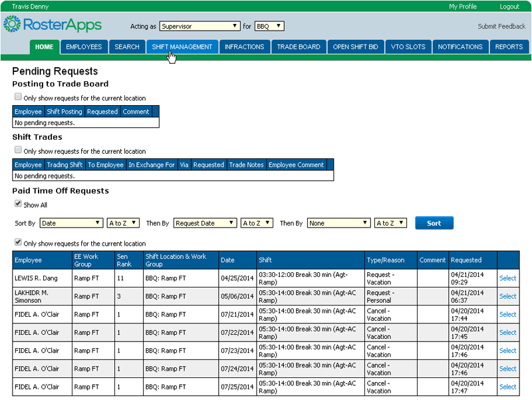Uncheck current location checkbox under Paid Time Off
Image resolution: width=532 pixels, height=400 pixels.
click(19, 243)
